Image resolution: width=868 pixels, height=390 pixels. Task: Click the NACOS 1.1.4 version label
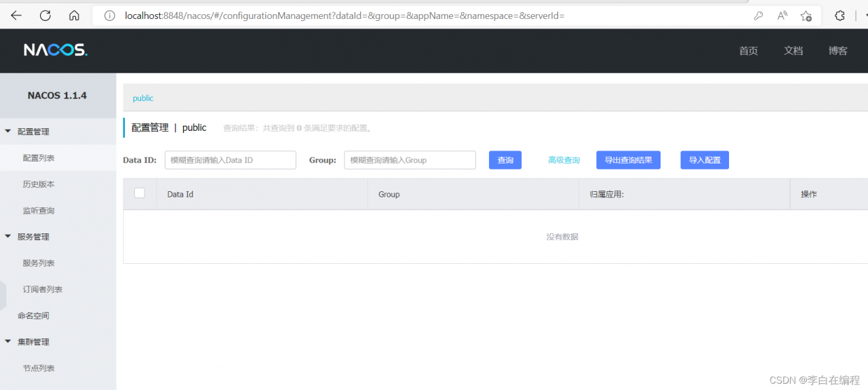pyautogui.click(x=57, y=96)
